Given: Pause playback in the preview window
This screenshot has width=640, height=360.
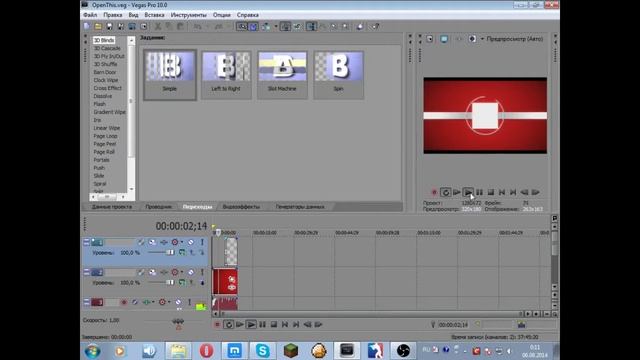Looking at the screenshot, I should pos(479,192).
